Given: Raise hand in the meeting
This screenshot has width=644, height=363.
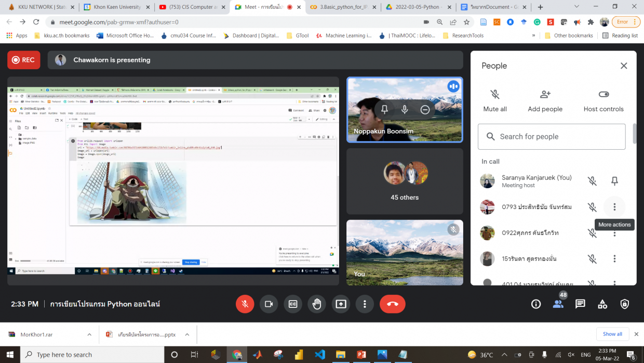Looking at the screenshot, I should pos(317,304).
